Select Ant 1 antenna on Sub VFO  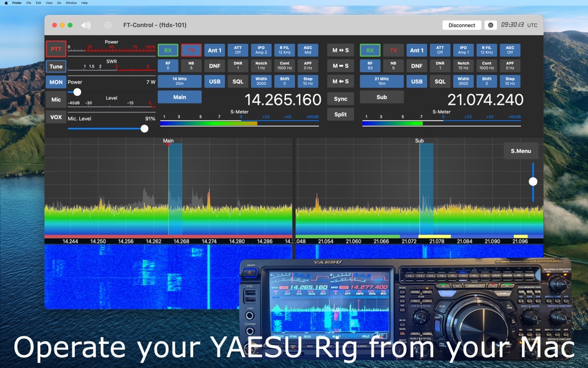pyautogui.click(x=417, y=50)
